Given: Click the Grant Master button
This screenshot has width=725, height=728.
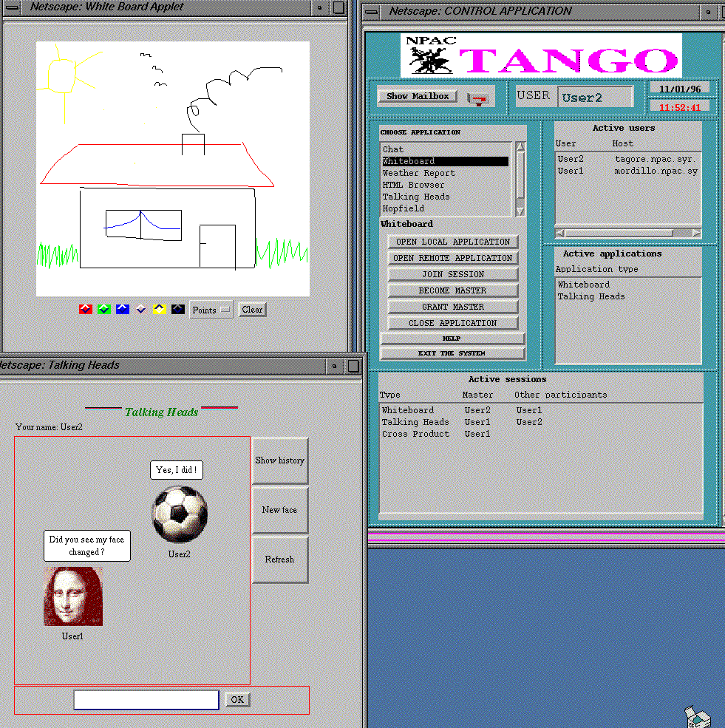Looking at the screenshot, I should click(452, 307).
